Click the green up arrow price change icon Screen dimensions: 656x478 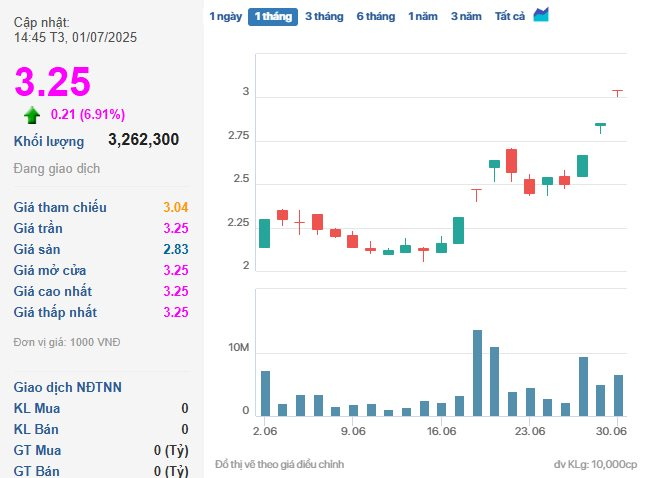click(x=33, y=114)
